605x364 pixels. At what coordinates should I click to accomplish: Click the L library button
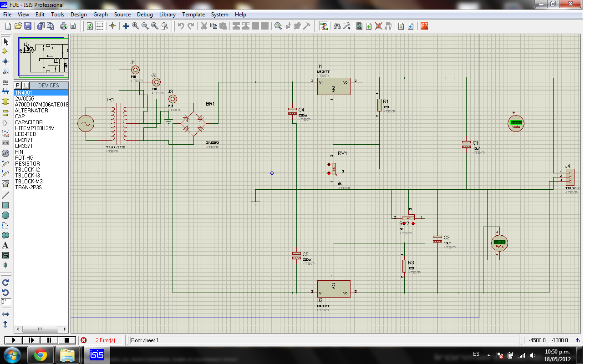point(25,86)
